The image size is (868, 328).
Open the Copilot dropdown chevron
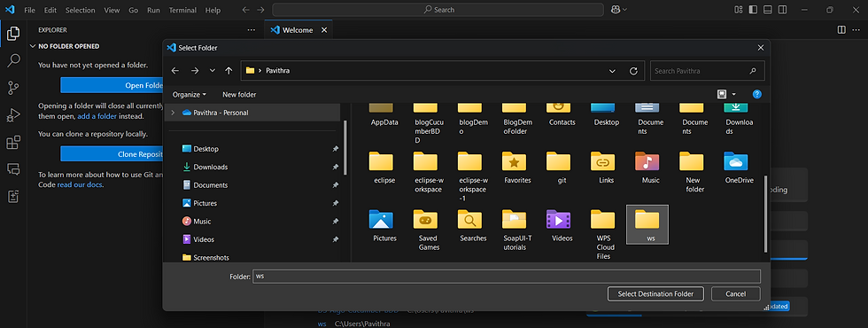click(625, 10)
